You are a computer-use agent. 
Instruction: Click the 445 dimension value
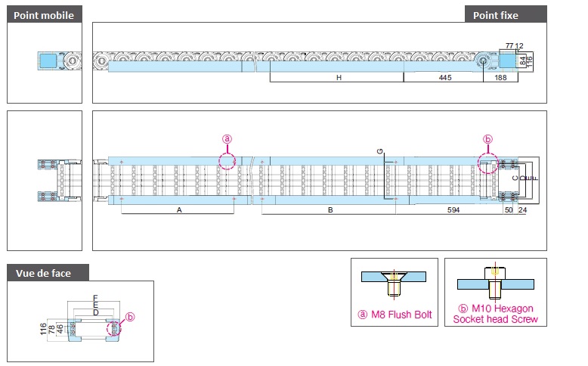(444, 78)
